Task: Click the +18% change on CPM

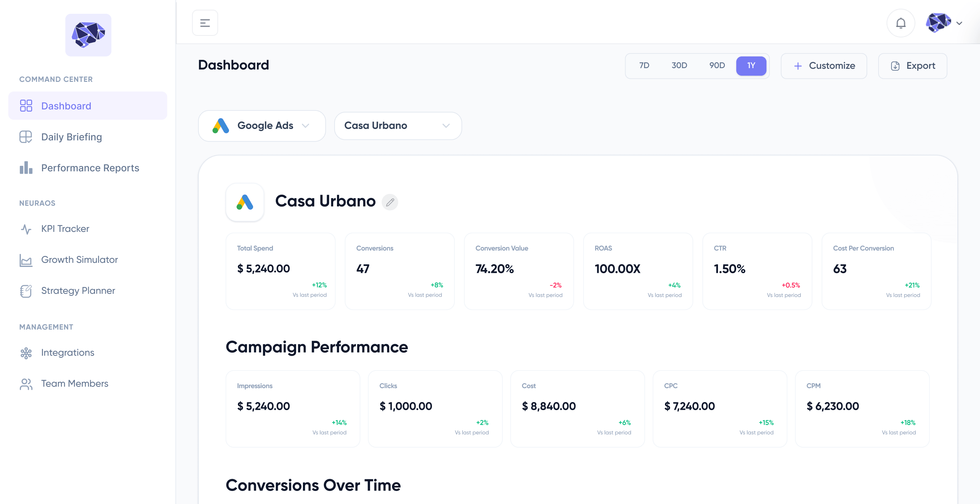Action: [907, 422]
